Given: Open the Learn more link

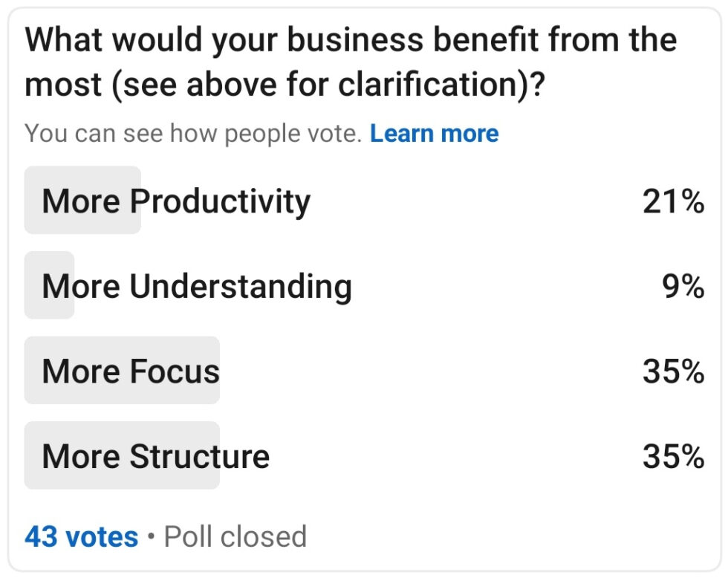Looking at the screenshot, I should (434, 134).
